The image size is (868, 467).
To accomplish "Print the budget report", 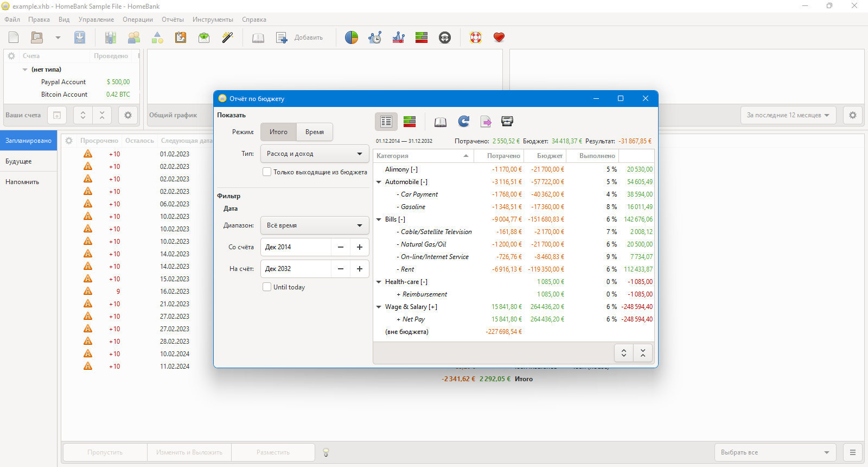I will pos(507,122).
